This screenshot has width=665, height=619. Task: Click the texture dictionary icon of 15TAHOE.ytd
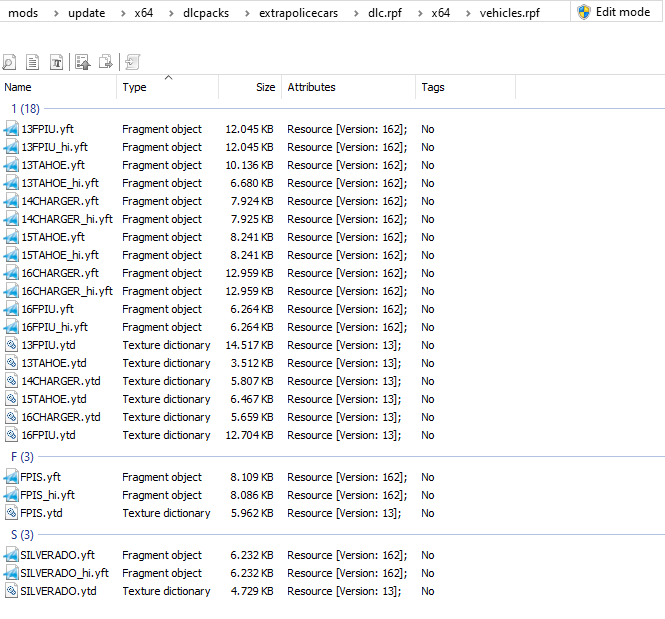11,399
